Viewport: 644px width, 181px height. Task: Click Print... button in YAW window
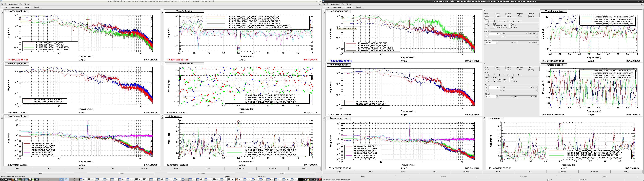tap(627, 172)
